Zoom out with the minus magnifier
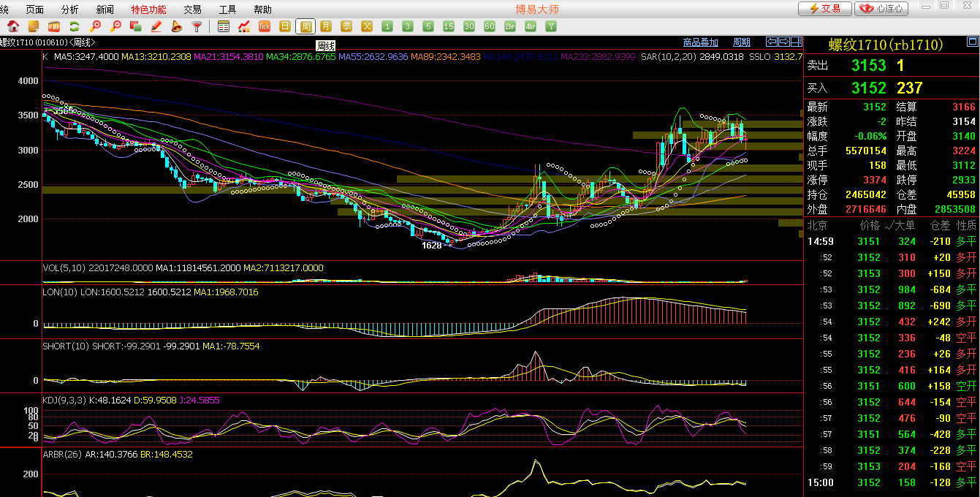Screen dimensions: 980x497 115,26
